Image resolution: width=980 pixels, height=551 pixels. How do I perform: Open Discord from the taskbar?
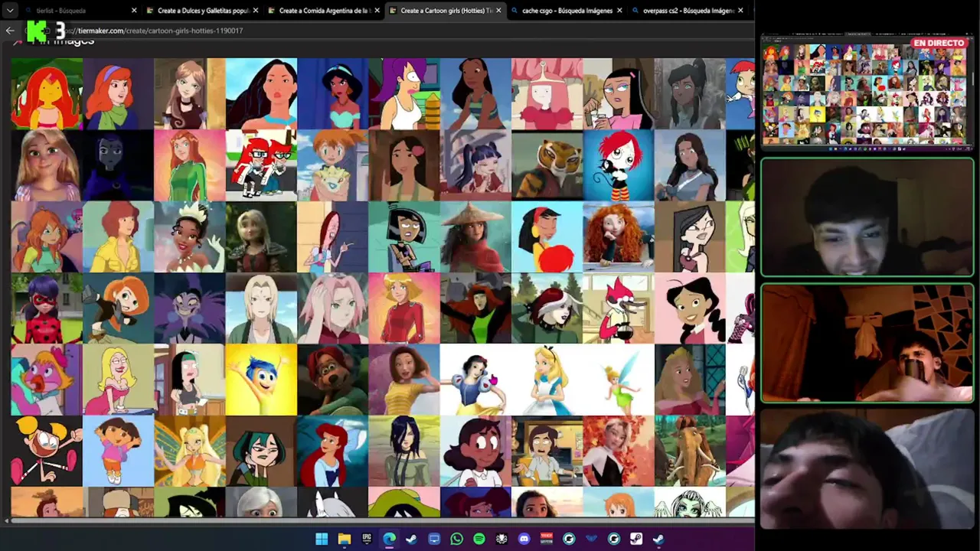point(524,540)
